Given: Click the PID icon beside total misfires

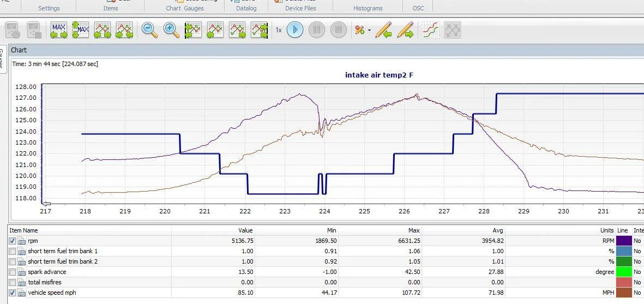Looking at the screenshot, I should [22, 282].
